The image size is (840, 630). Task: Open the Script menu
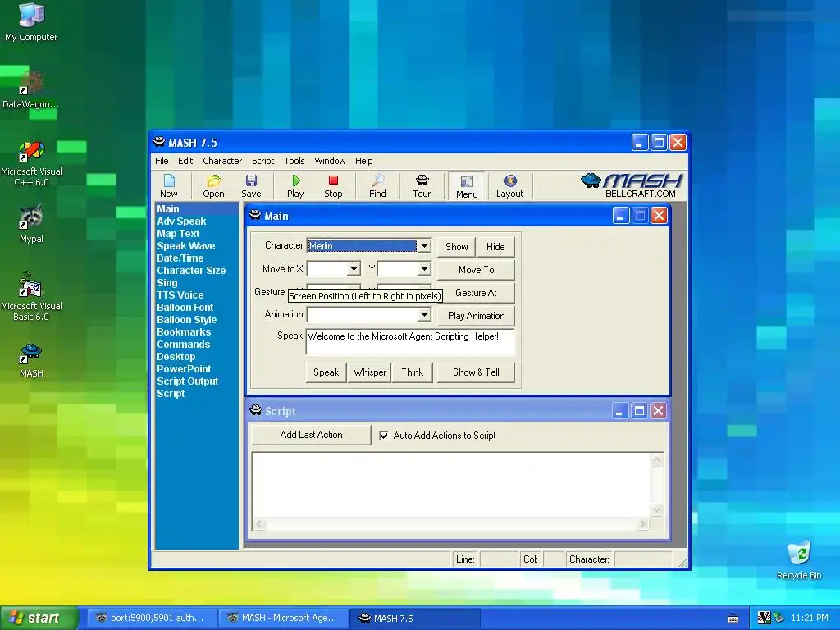point(263,161)
